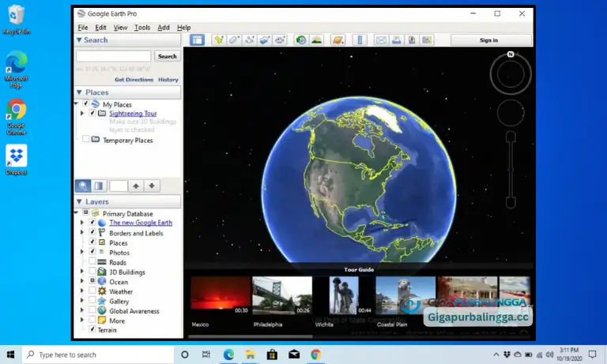Enable the 3D Buildings layer

[92, 271]
